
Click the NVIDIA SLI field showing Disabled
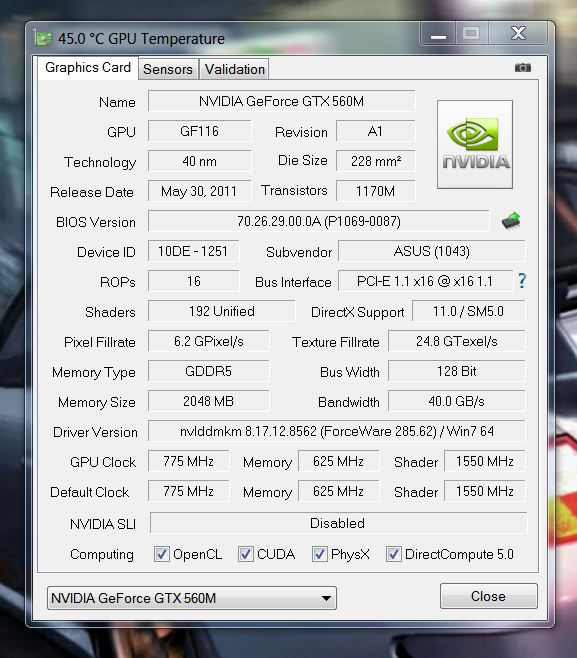coord(338,523)
